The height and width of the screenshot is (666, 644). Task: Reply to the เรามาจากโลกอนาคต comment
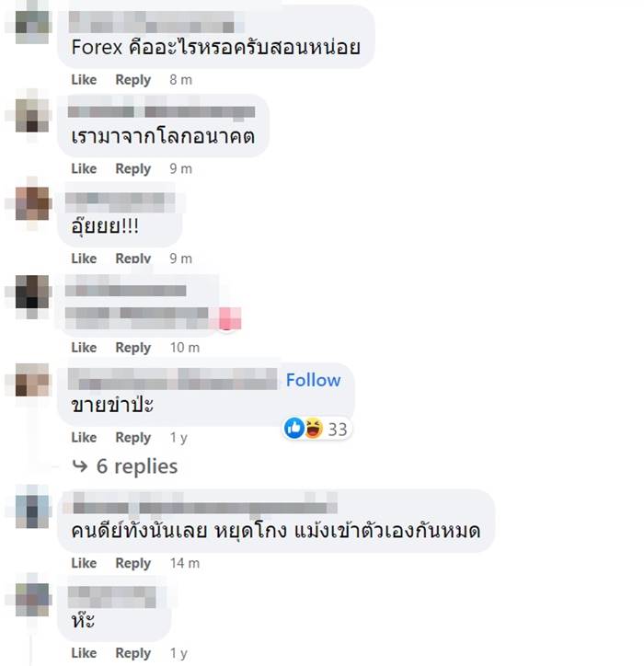tap(133, 169)
